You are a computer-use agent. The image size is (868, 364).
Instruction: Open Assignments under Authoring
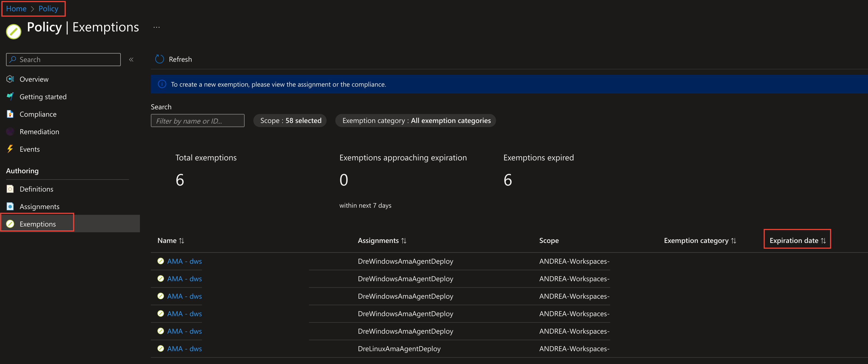39,207
